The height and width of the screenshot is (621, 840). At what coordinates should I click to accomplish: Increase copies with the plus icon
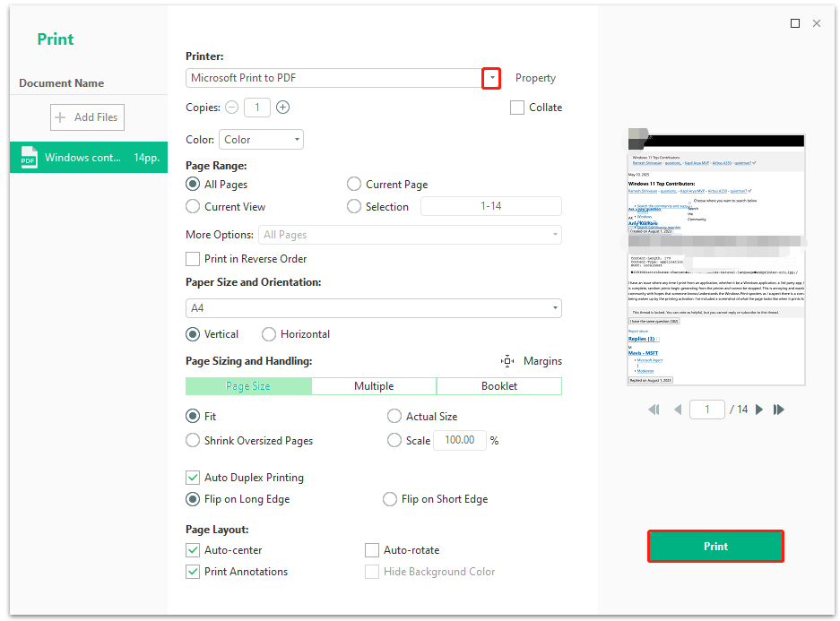pos(283,108)
